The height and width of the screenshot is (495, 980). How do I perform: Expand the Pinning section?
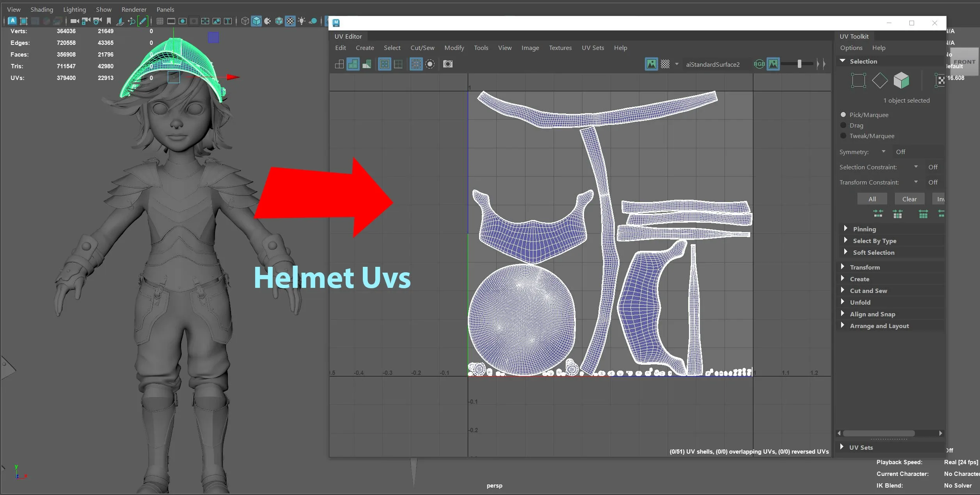(x=845, y=229)
